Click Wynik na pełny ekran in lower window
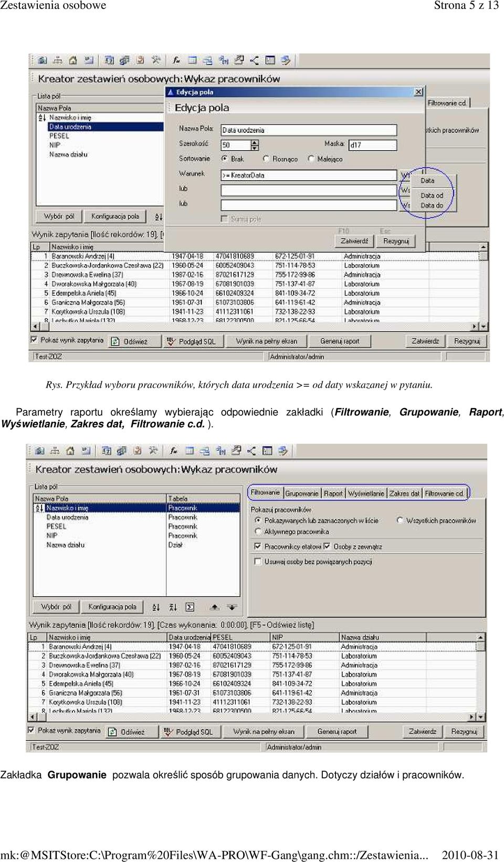Screen dimensions: 504x862 (264, 731)
